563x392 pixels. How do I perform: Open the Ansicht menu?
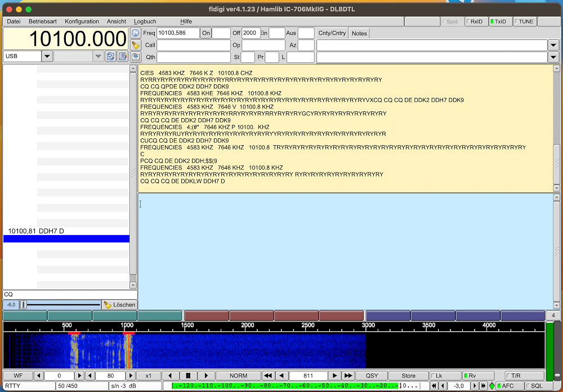coord(117,21)
